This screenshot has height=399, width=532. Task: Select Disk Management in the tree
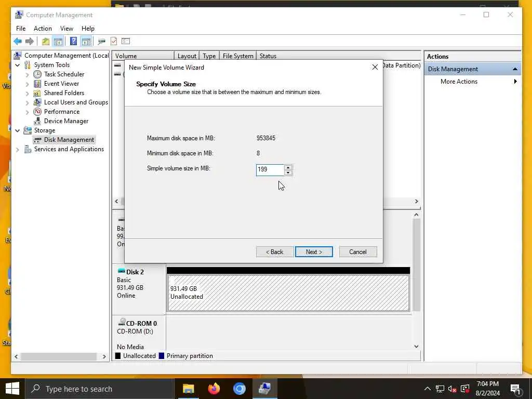point(69,140)
